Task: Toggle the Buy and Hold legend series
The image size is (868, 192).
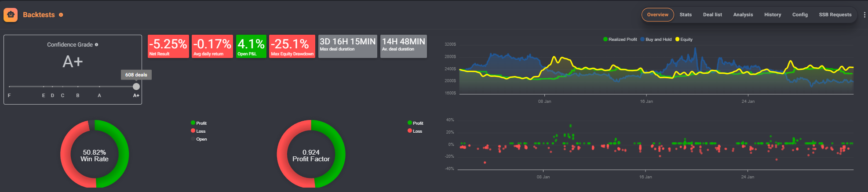Action: pos(656,40)
